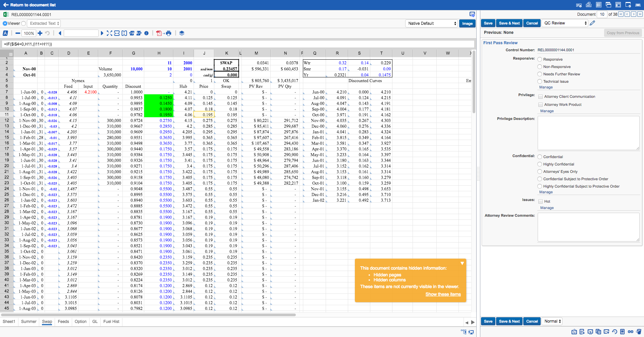Select the Responsive radio button

[x=540, y=59]
